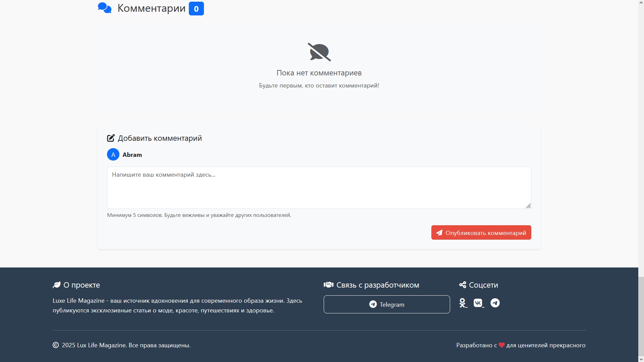Click the Abram username label
The width and height of the screenshot is (644, 362).
132,155
